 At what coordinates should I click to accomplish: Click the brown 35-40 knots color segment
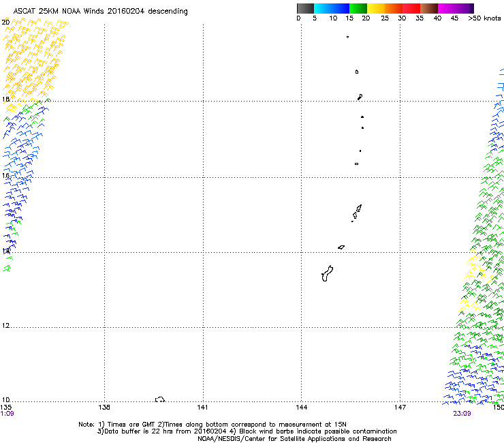click(429, 8)
